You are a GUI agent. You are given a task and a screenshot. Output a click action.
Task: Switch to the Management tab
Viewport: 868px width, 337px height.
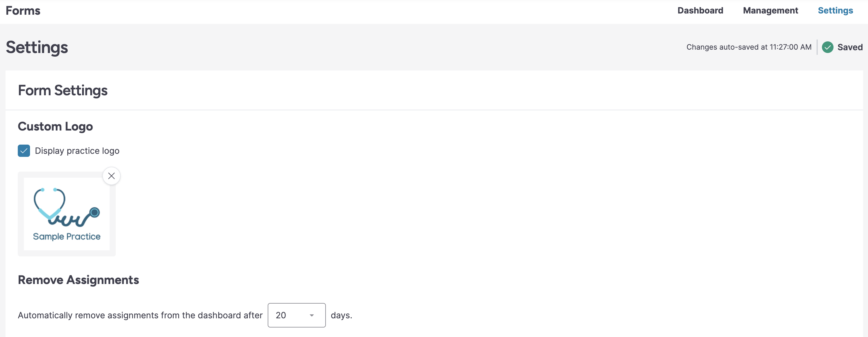point(770,10)
